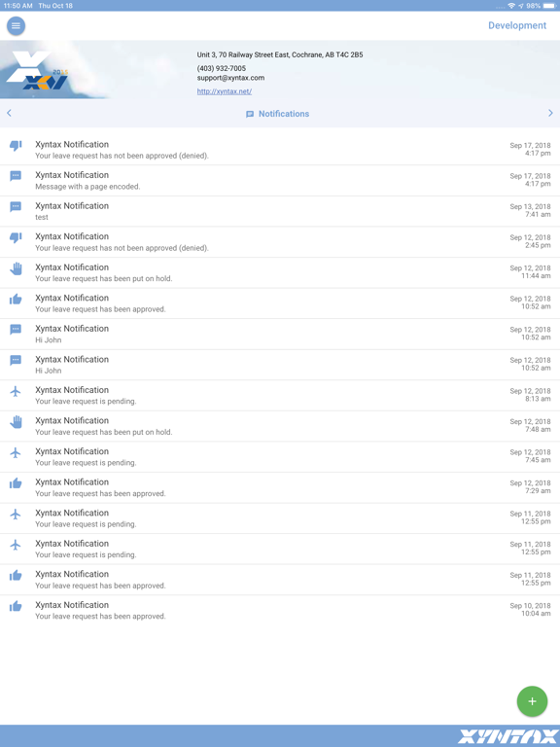Screen dimensions: 560x747
Task: Open approved leave request from 7:29 am
Action: click(280, 488)
